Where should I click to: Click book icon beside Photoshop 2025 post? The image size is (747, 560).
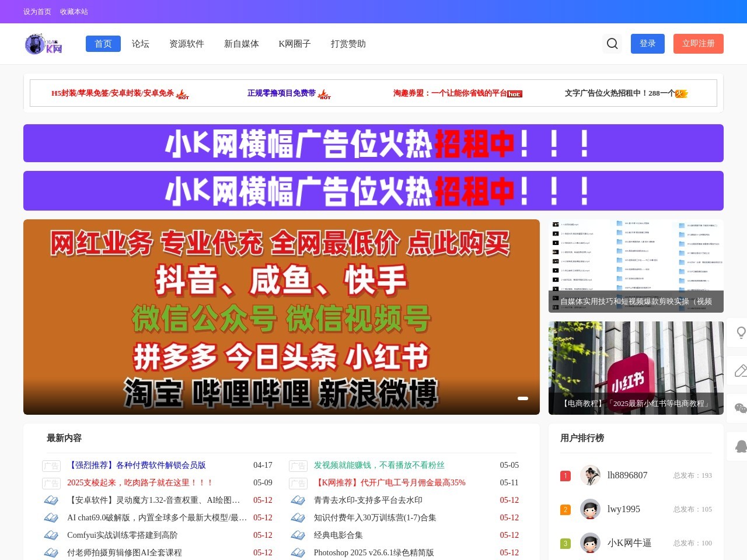[298, 552]
